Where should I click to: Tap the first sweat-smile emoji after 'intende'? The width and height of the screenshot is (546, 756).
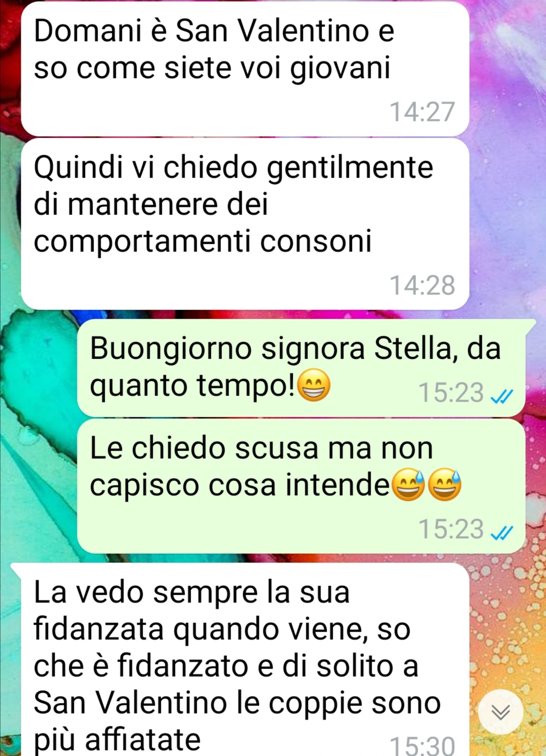(x=407, y=484)
